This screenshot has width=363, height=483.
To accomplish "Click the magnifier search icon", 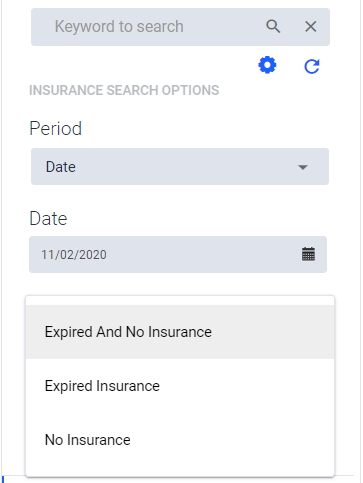I will pos(273,26).
